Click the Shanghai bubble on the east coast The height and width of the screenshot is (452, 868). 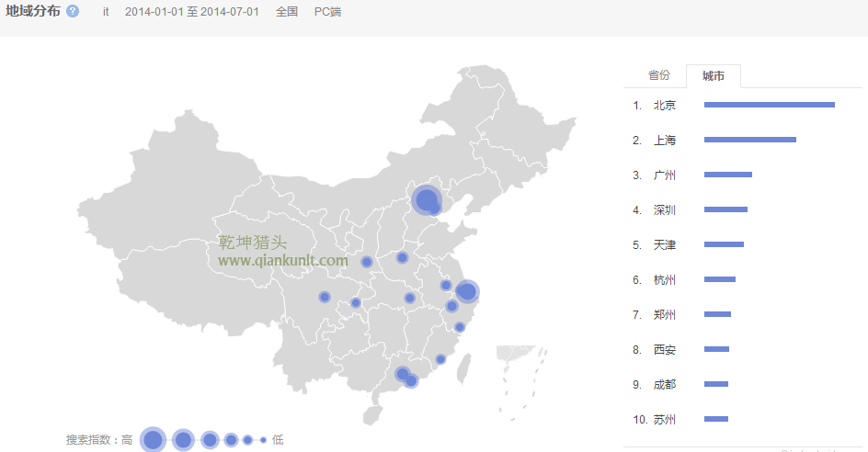[x=467, y=291]
